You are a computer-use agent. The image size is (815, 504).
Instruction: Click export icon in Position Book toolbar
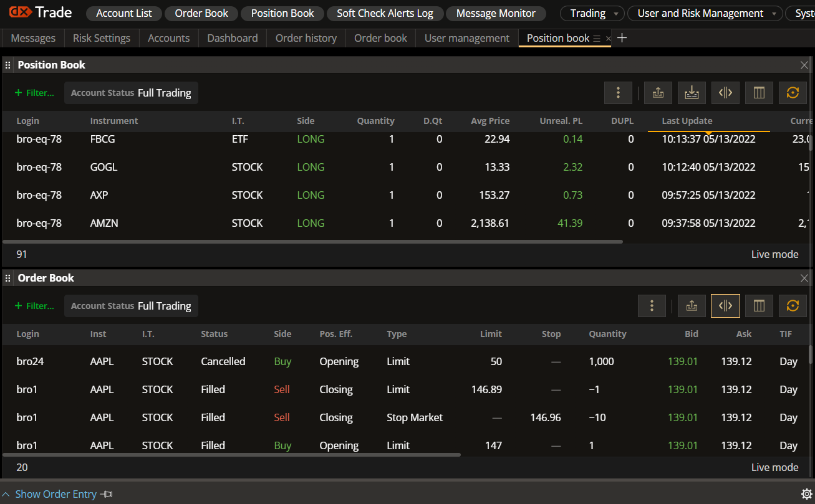(658, 93)
